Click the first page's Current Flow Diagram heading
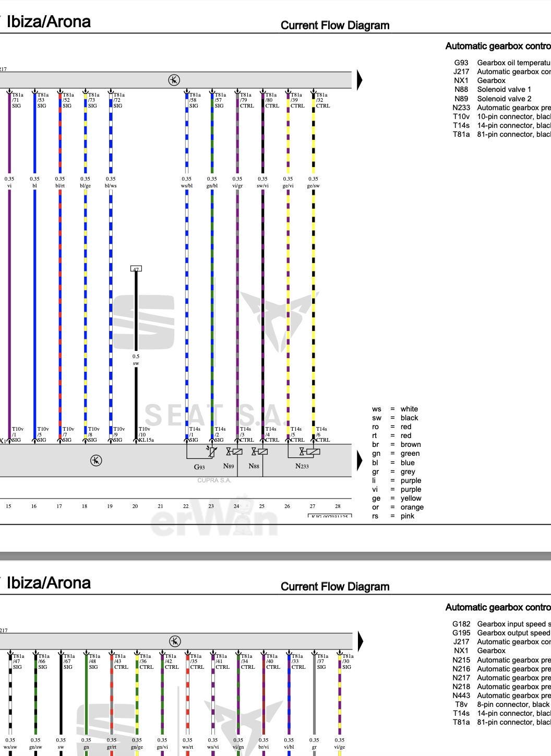The image size is (551, 756). pos(334,26)
